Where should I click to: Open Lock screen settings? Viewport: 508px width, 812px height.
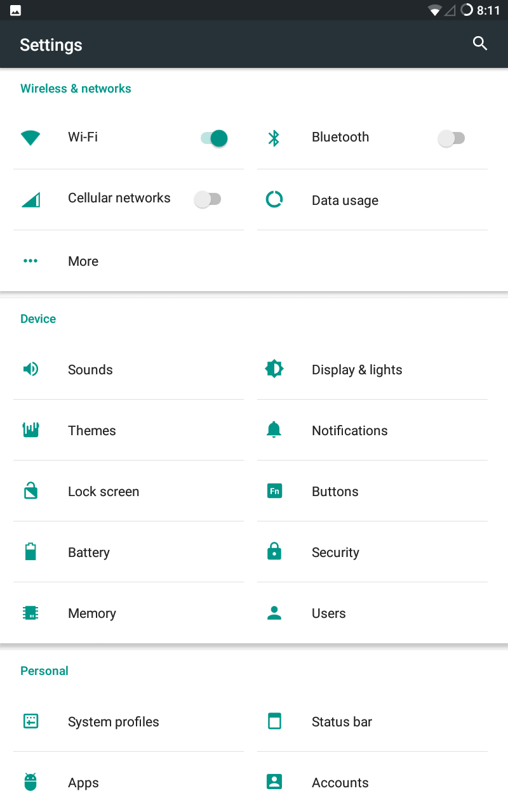coord(104,492)
